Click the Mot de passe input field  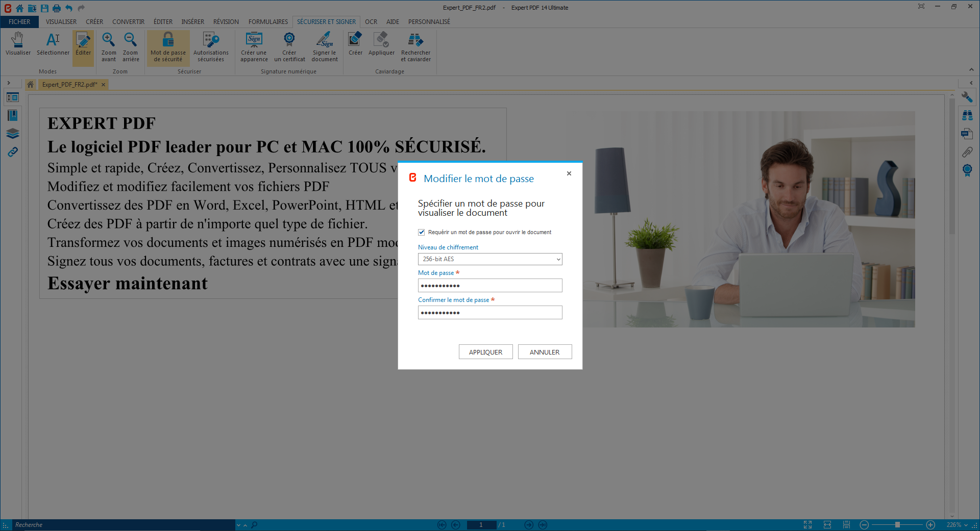click(x=490, y=285)
